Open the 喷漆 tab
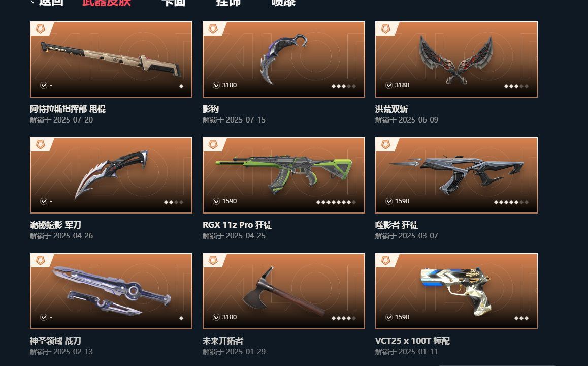588x366 pixels. tap(283, 2)
